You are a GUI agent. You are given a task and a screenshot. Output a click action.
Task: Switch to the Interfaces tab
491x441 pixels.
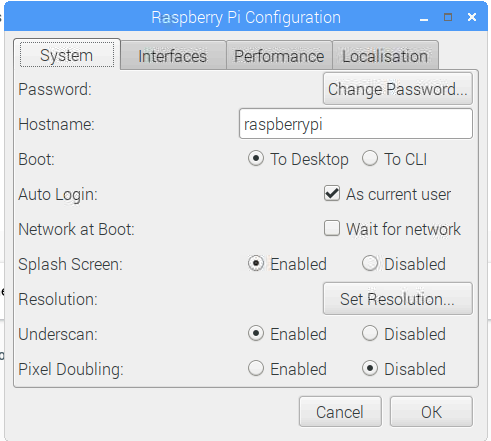point(173,55)
